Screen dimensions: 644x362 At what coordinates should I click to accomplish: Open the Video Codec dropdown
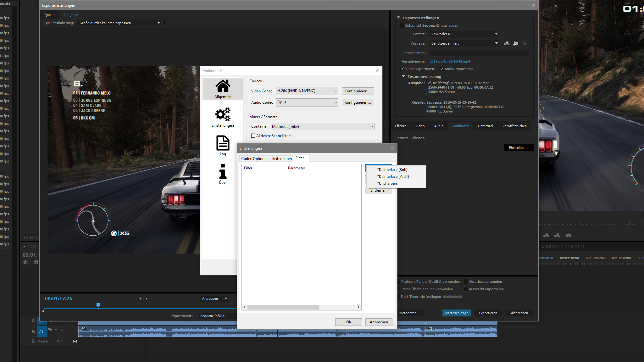click(x=307, y=91)
